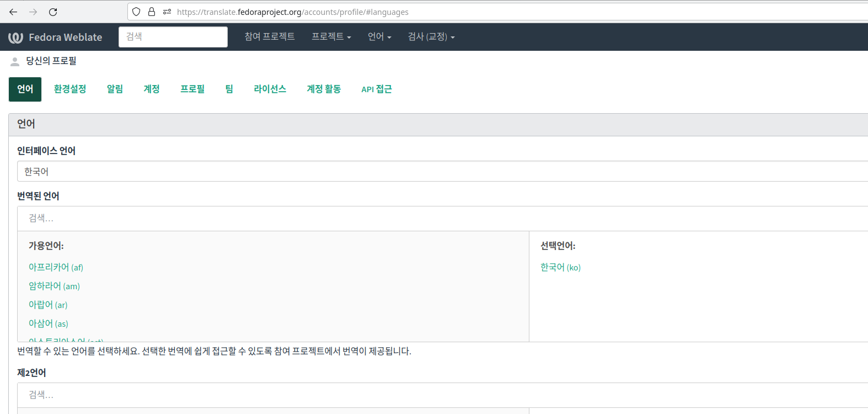The height and width of the screenshot is (414, 868).
Task: Switch to the 알림 tab
Action: pyautogui.click(x=115, y=89)
